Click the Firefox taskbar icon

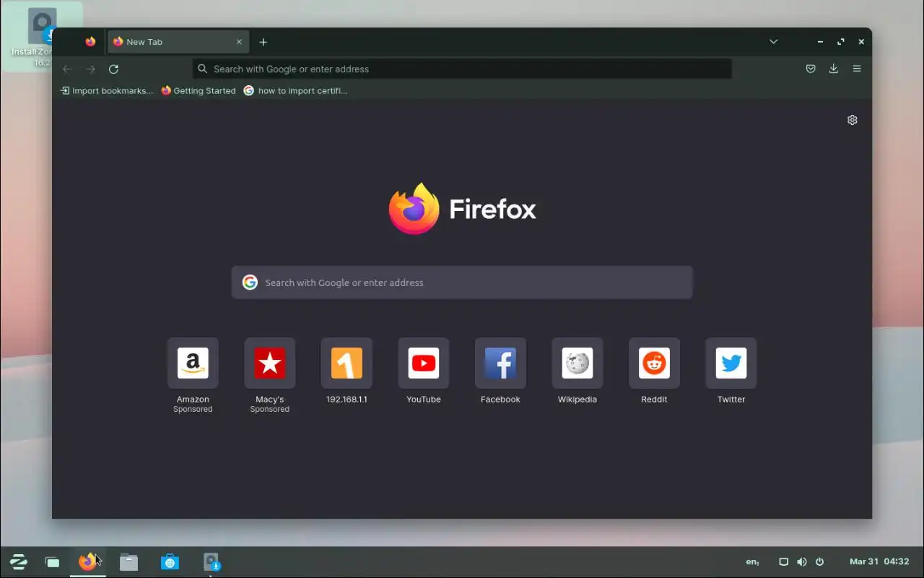(88, 561)
